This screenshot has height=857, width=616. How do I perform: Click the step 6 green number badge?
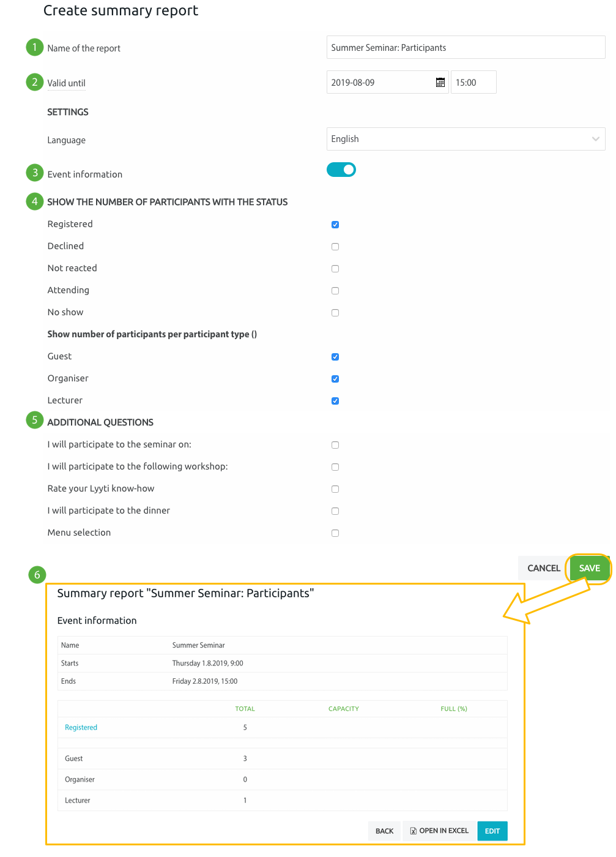[x=37, y=575]
